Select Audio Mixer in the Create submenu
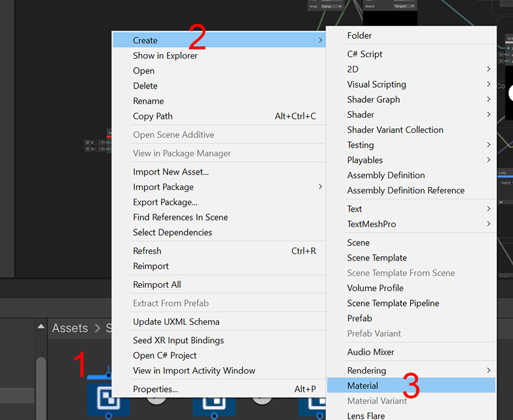The width and height of the screenshot is (513, 420). (x=370, y=352)
